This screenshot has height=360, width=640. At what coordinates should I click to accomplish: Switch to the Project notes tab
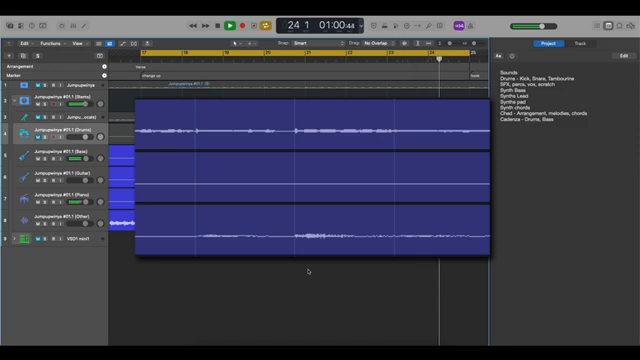click(548, 43)
